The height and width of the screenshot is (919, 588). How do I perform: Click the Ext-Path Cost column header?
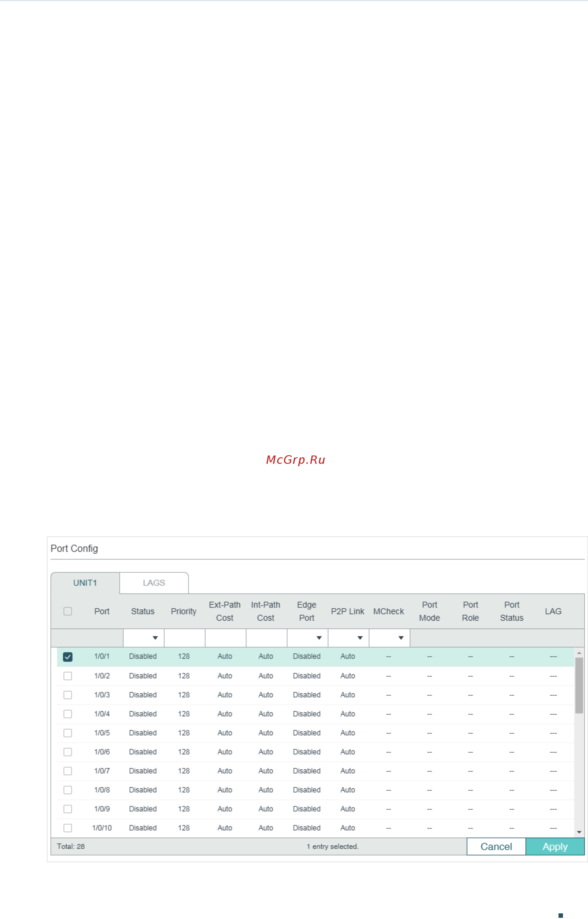pos(225,612)
